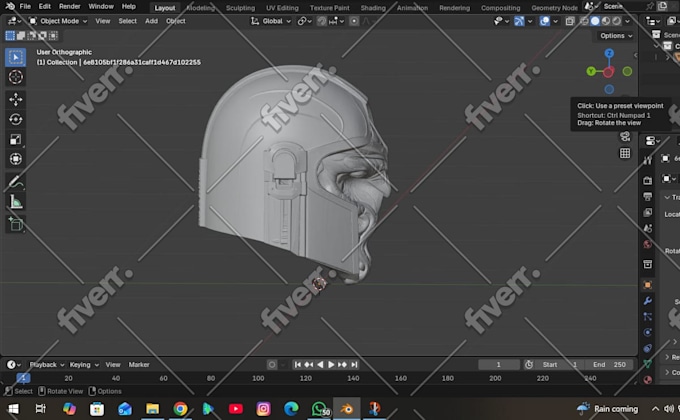Open the Object Constraints properties tab
Viewport: 680px width, 420px height.
pyautogui.click(x=647, y=348)
